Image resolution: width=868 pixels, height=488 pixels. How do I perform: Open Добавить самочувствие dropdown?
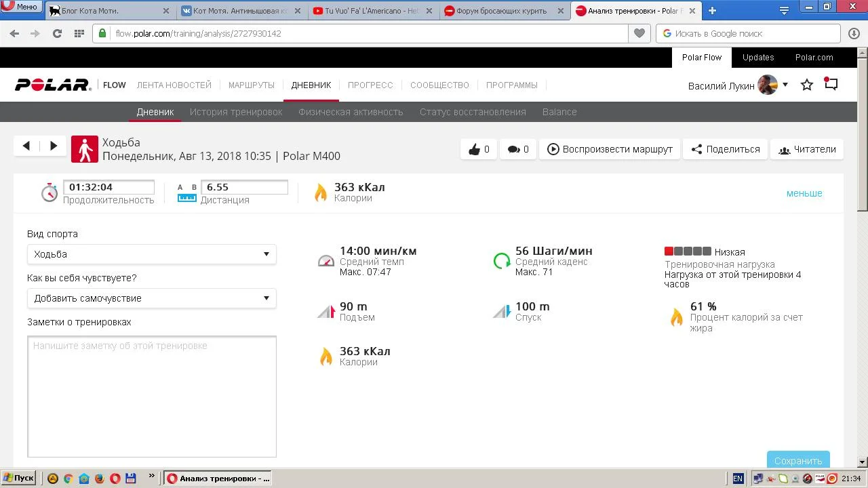[x=152, y=298]
